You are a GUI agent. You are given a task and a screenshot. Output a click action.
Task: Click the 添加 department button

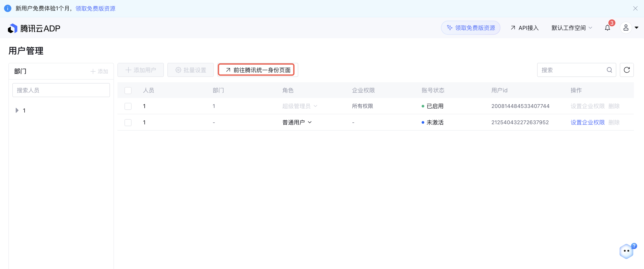coord(99,71)
